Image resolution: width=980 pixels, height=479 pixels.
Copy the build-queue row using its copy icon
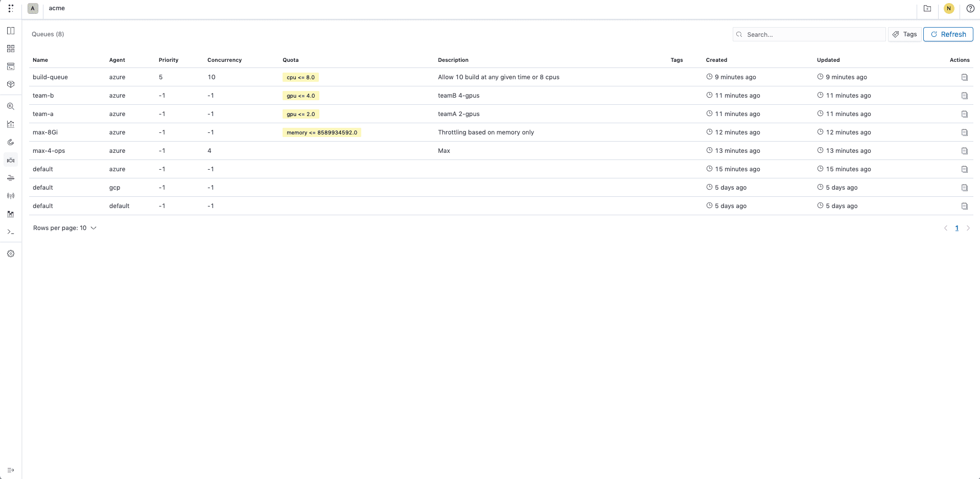(965, 77)
